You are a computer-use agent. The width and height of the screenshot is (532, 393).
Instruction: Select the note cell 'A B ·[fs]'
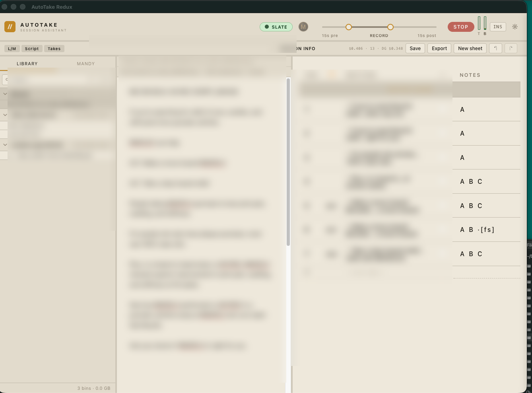point(486,230)
